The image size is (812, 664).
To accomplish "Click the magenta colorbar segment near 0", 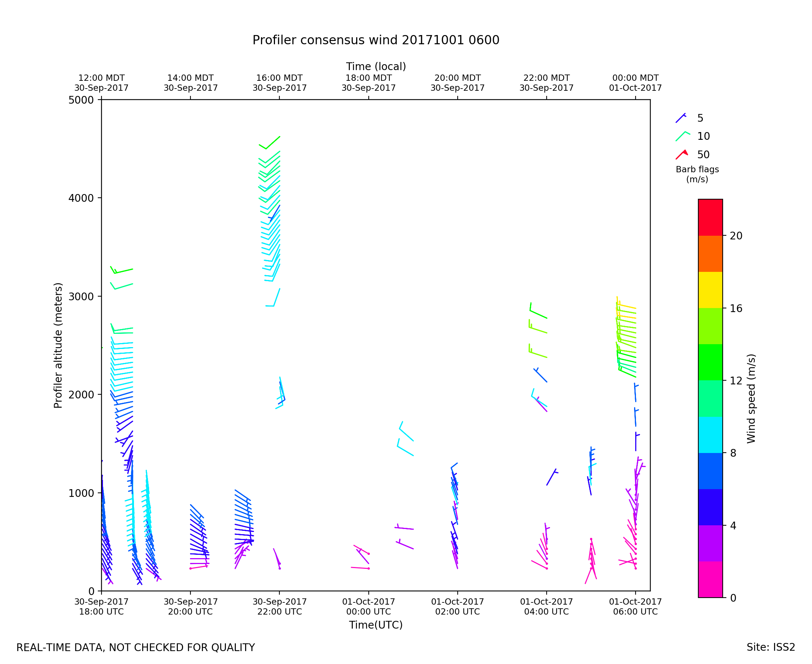I will 710,579.
